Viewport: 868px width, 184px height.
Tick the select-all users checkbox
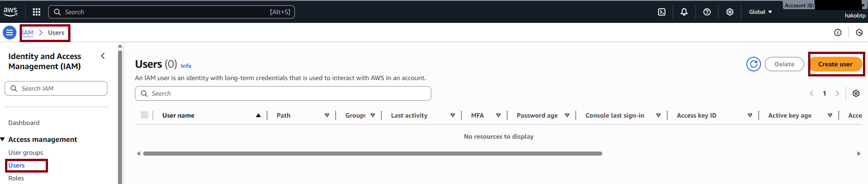tap(145, 115)
